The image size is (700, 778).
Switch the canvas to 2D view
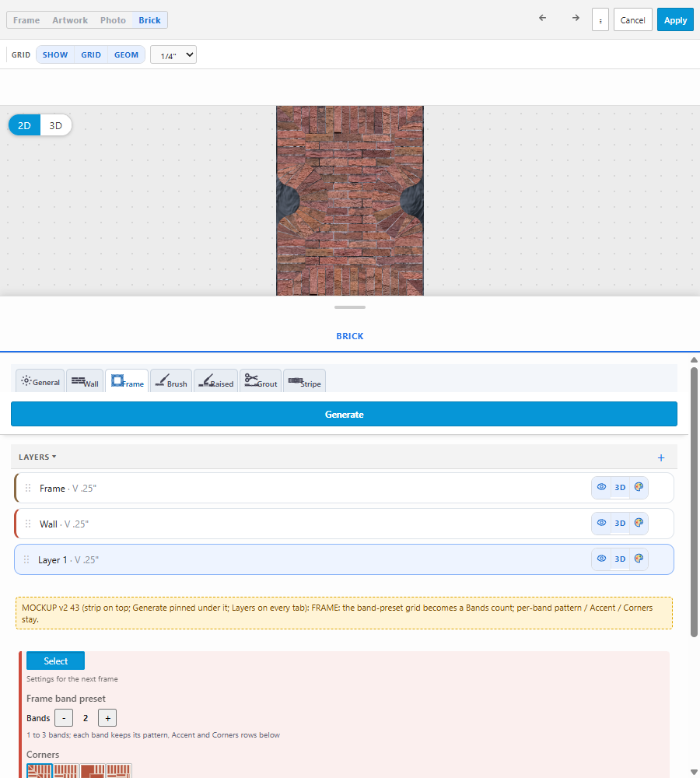[24, 125]
